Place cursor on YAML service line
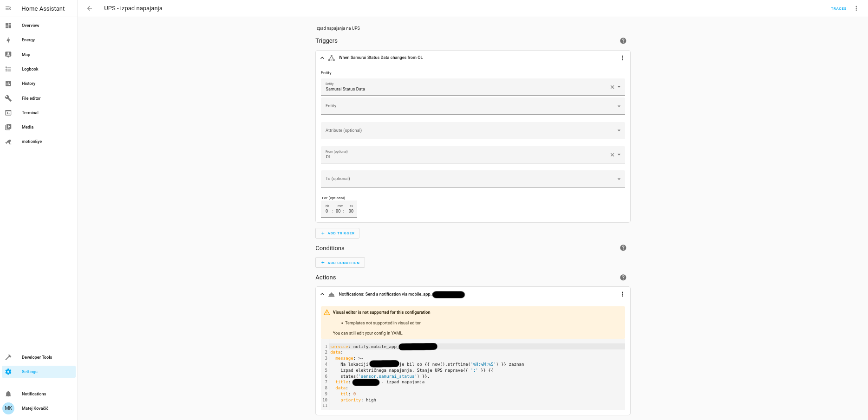The width and height of the screenshot is (868, 420). [477, 347]
